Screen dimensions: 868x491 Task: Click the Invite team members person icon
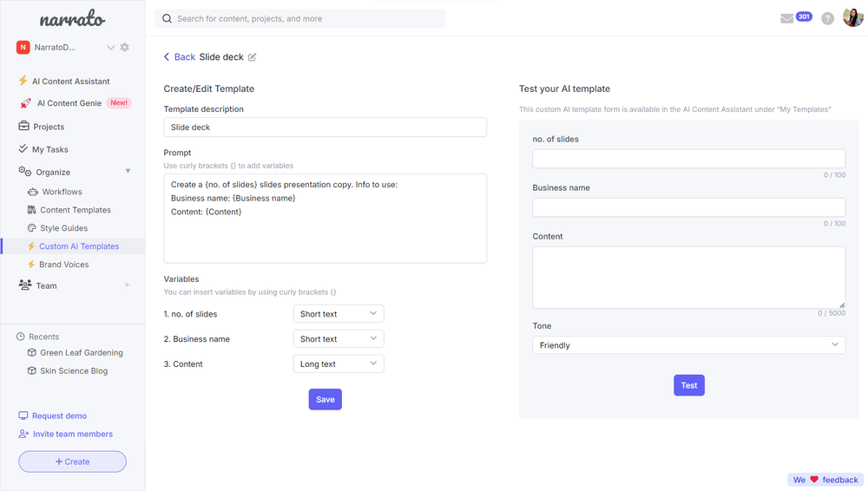(x=23, y=434)
